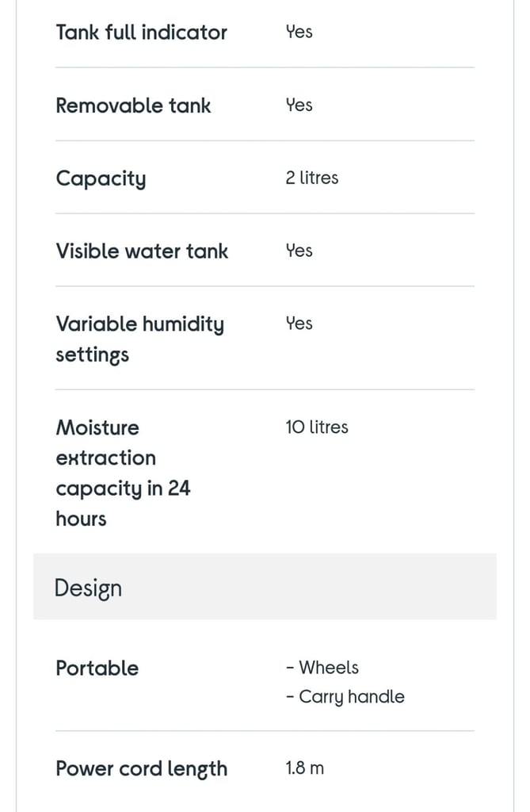530x812 pixels.
Task: Click Yes value beside Tank full indicator
Action: tap(299, 32)
